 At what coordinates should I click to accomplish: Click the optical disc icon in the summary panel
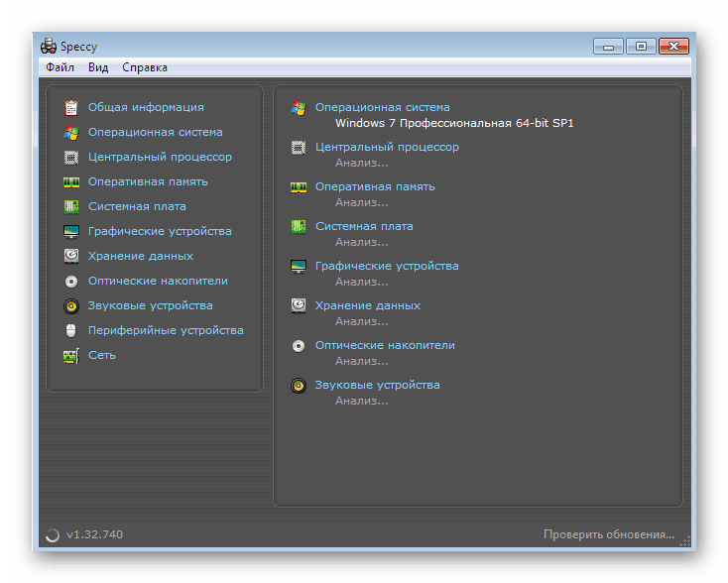pyautogui.click(x=299, y=346)
